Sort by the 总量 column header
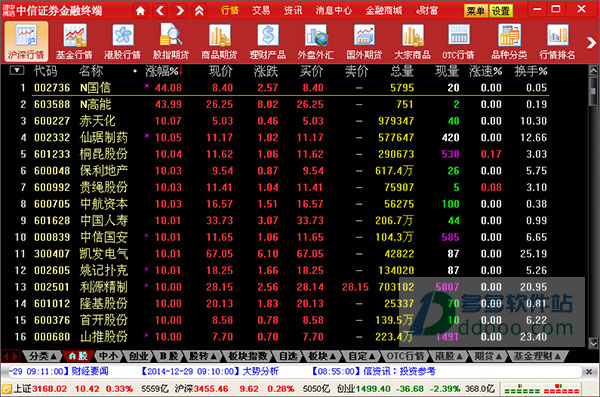Screen dimensions: 600x397 (402, 71)
